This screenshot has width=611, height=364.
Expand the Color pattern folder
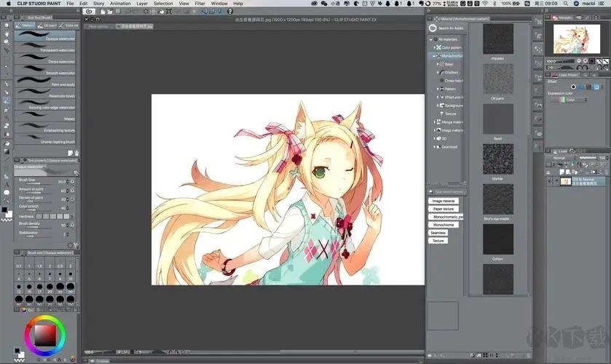coord(434,47)
